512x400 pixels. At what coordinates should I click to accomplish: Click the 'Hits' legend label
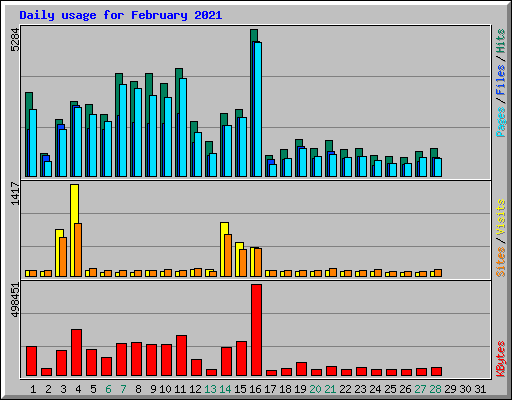pyautogui.click(x=500, y=41)
